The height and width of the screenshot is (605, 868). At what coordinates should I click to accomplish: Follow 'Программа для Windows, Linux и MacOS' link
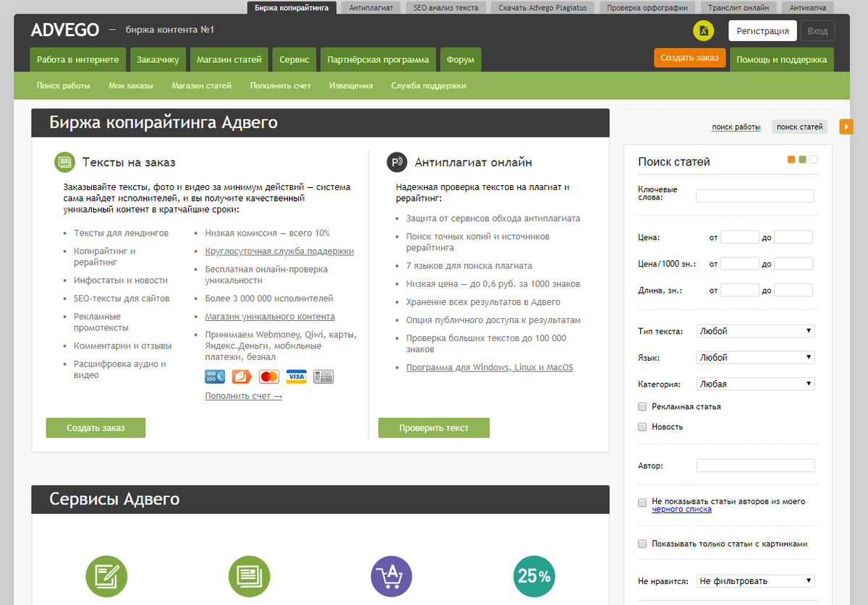click(490, 367)
